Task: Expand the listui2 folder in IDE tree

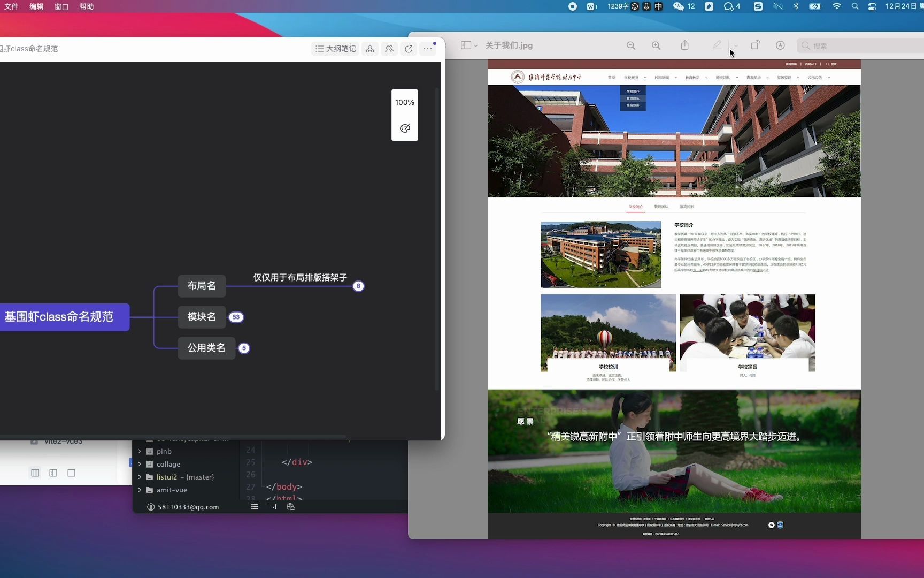Action: 140,477
